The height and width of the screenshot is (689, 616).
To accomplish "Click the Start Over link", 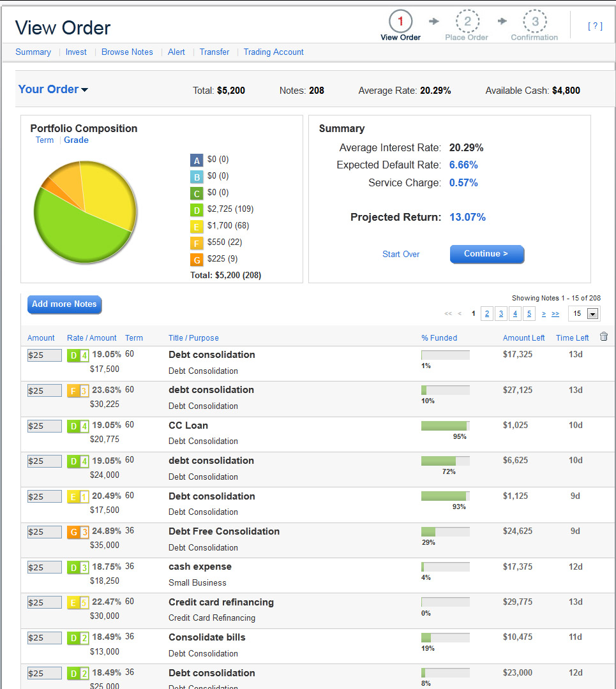I will tap(401, 254).
